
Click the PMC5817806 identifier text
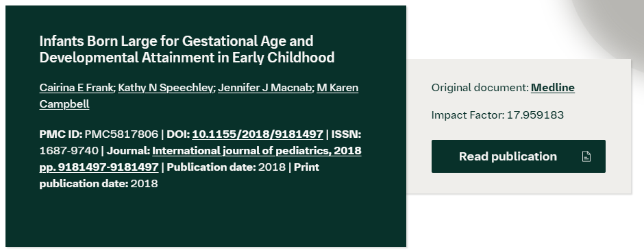point(121,134)
